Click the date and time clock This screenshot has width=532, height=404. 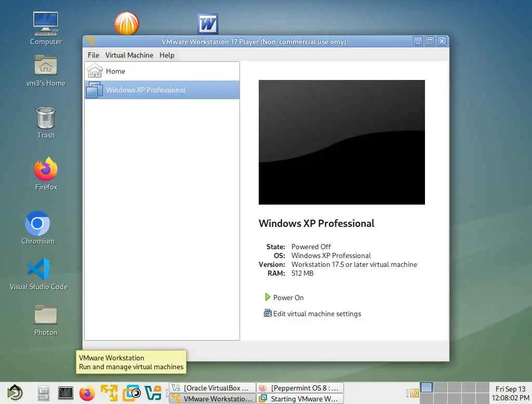[510, 393]
